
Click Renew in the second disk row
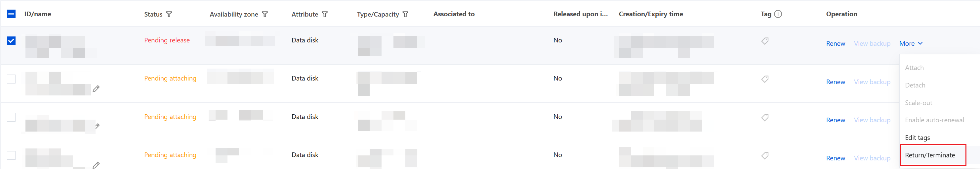836,82
